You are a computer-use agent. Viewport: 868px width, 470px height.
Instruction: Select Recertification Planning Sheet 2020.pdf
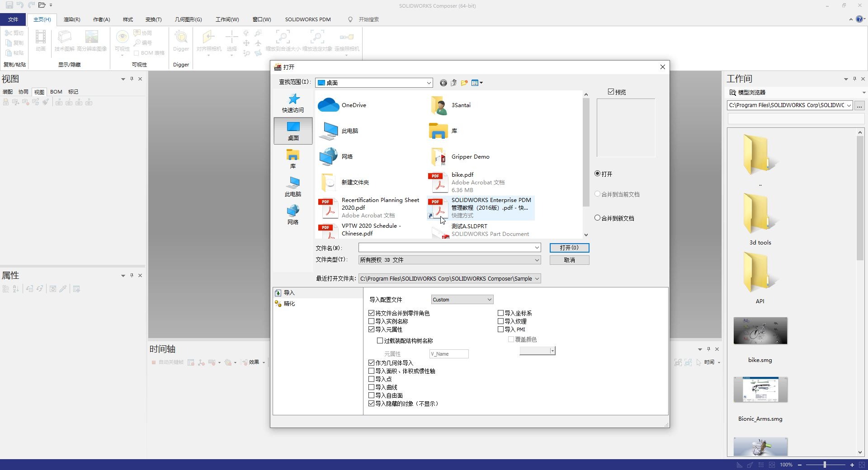click(369, 207)
